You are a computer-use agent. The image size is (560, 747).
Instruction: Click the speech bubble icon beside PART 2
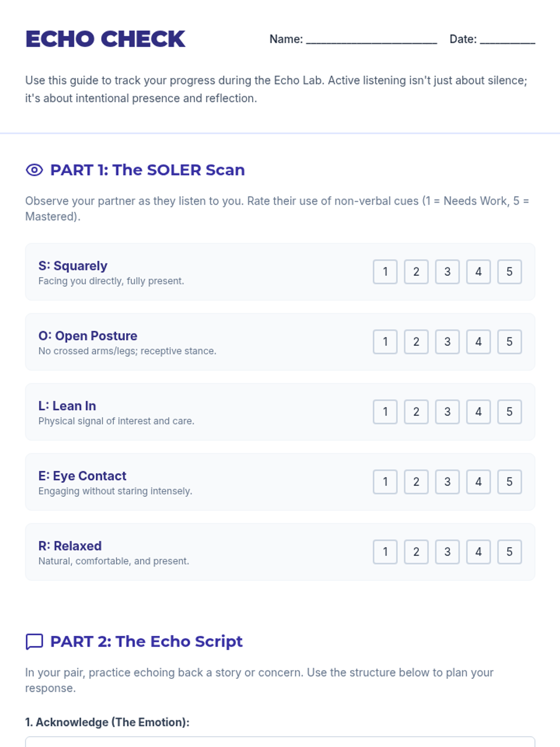coord(35,641)
